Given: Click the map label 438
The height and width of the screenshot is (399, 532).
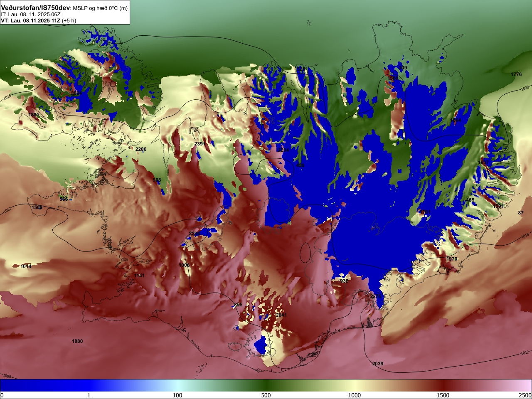Looking at the screenshot, I should tap(300, 165).
